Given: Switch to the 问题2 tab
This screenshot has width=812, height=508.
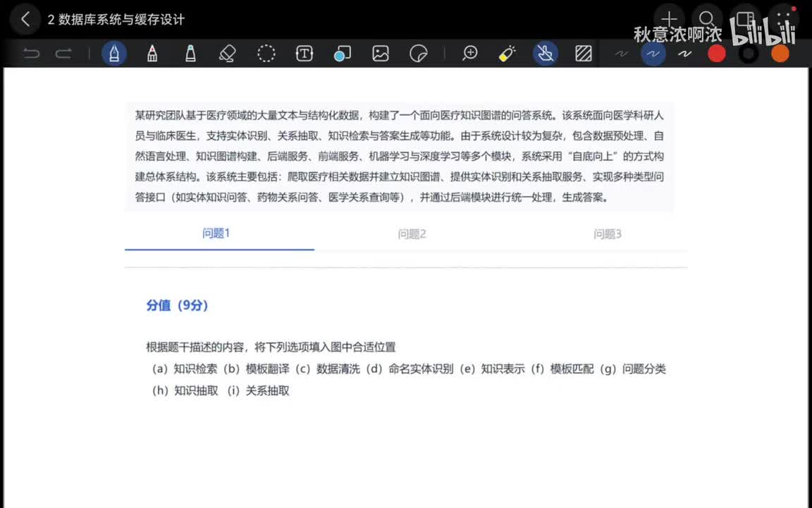Looking at the screenshot, I should pyautogui.click(x=412, y=234).
